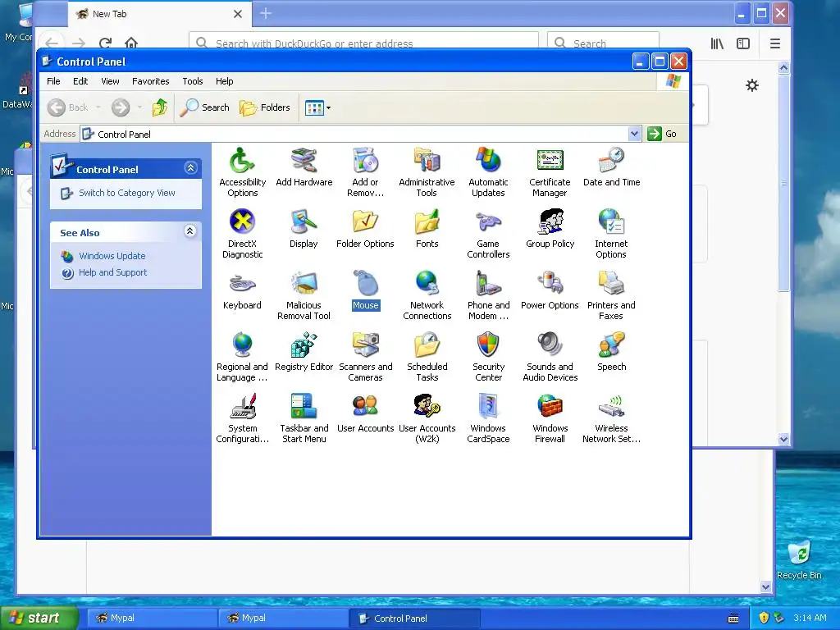The height and width of the screenshot is (630, 840).
Task: Open the Help menu in Control Panel
Action: tap(225, 81)
